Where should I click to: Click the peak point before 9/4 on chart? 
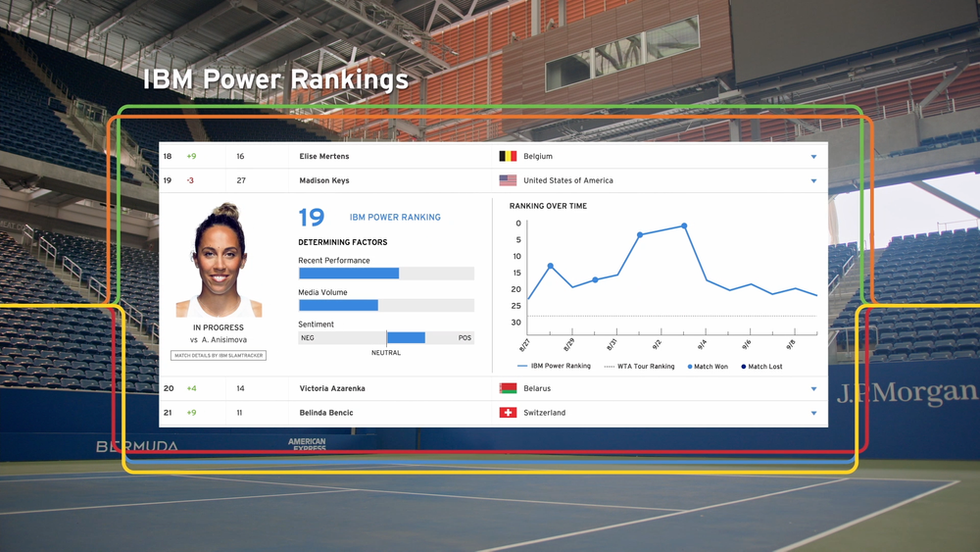[684, 226]
